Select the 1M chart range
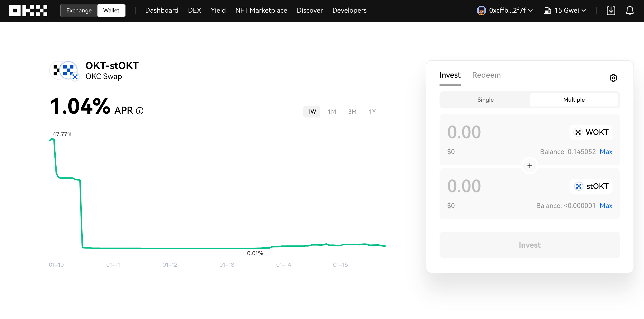Viewport: 644px width, 319px height. click(x=332, y=112)
